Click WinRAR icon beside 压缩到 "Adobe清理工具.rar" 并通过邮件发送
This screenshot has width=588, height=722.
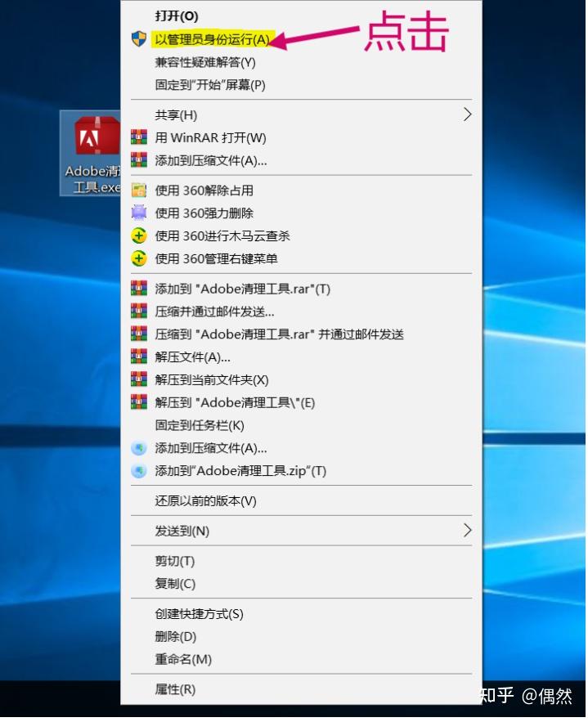[x=138, y=334]
